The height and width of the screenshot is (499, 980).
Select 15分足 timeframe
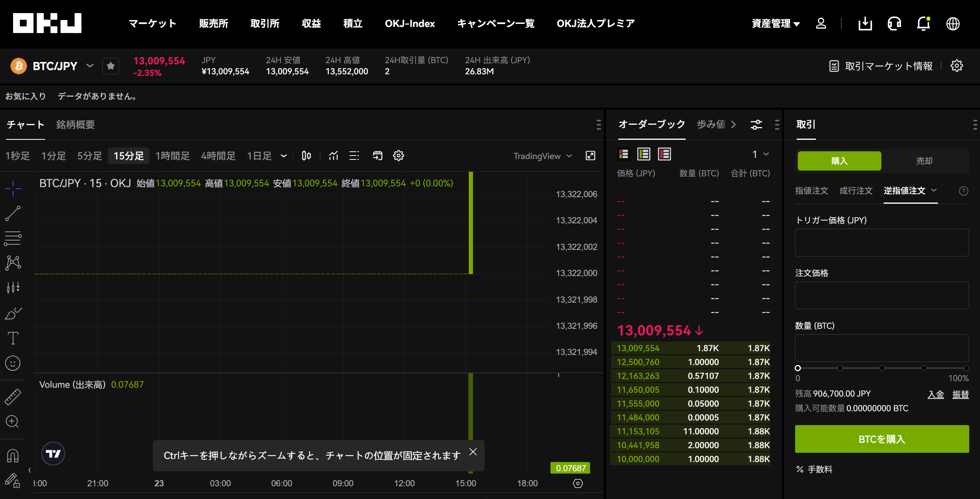point(129,156)
